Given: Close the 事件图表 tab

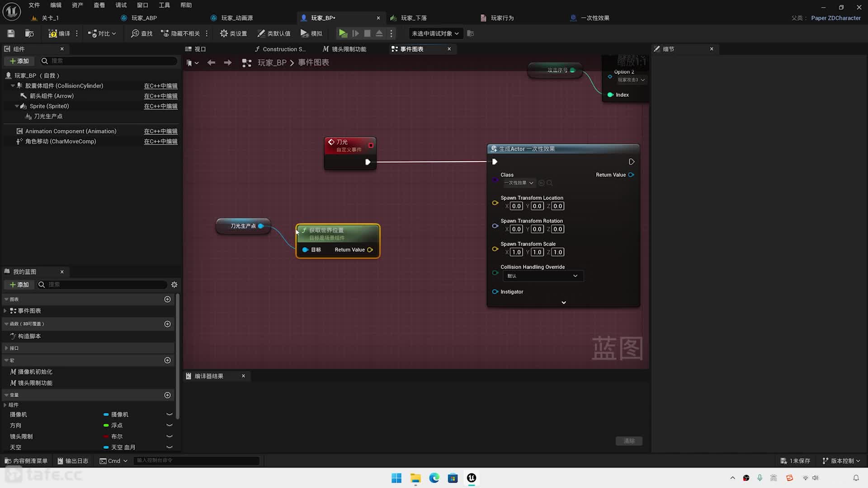Looking at the screenshot, I should (x=449, y=49).
